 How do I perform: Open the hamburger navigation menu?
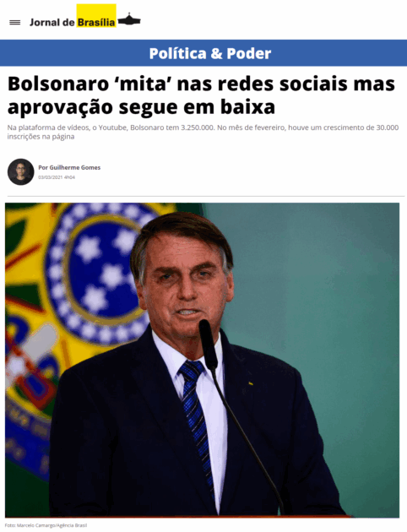(x=14, y=23)
